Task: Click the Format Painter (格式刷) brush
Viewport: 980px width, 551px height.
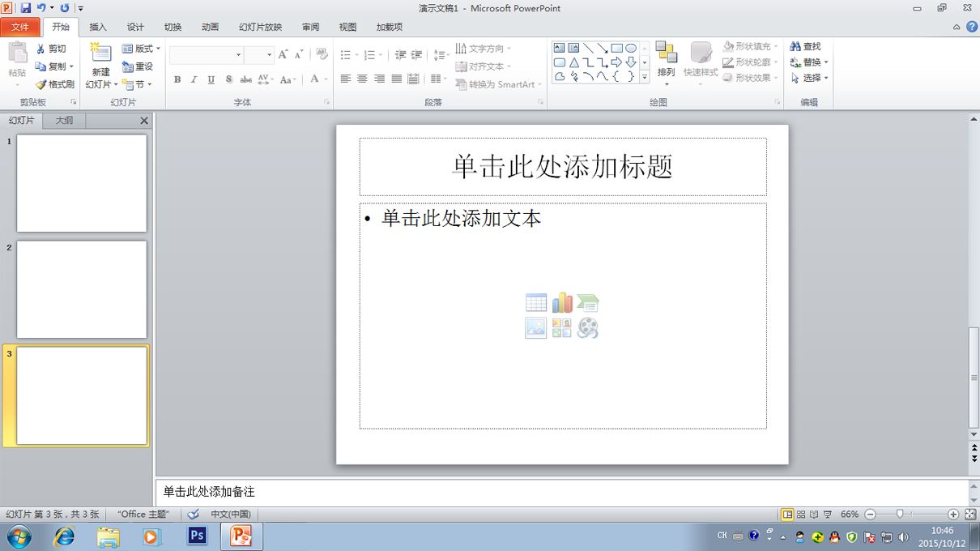Action: 54,84
